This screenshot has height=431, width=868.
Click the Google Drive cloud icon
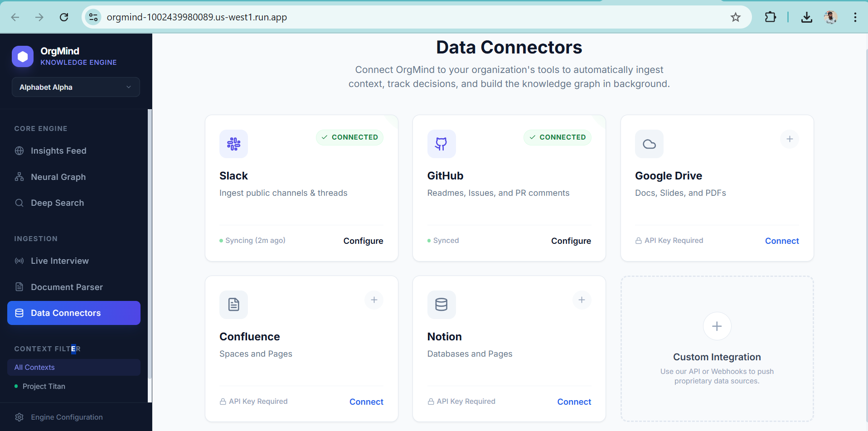click(x=650, y=144)
